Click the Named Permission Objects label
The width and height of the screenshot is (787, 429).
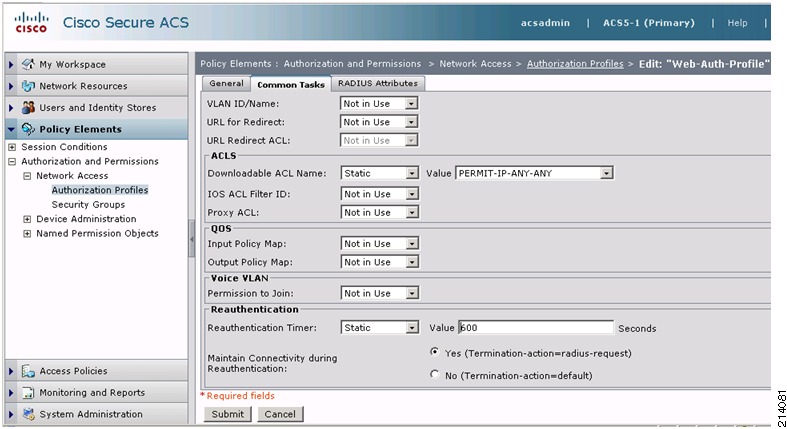pos(97,234)
